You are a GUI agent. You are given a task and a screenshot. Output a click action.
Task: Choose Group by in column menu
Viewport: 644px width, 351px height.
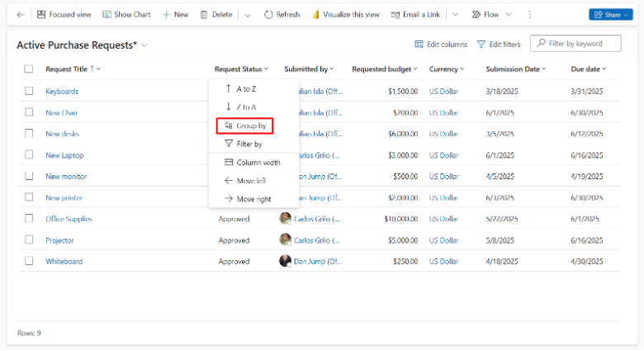(x=253, y=126)
